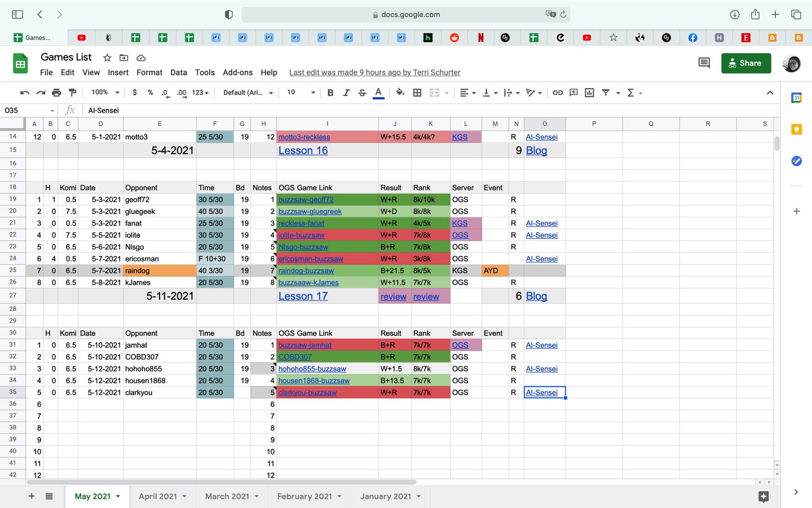Open the Format menu
The image size is (812, 508).
[x=149, y=72]
